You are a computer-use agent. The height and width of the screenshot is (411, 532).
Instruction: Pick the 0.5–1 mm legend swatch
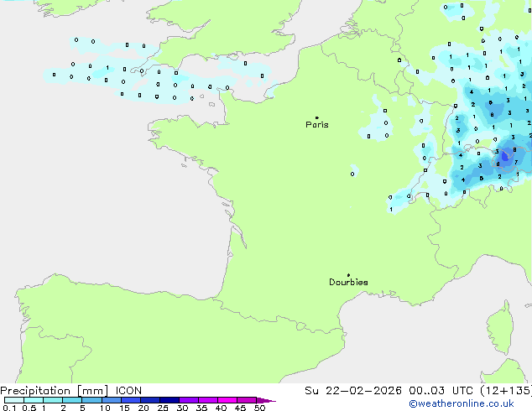point(34,400)
